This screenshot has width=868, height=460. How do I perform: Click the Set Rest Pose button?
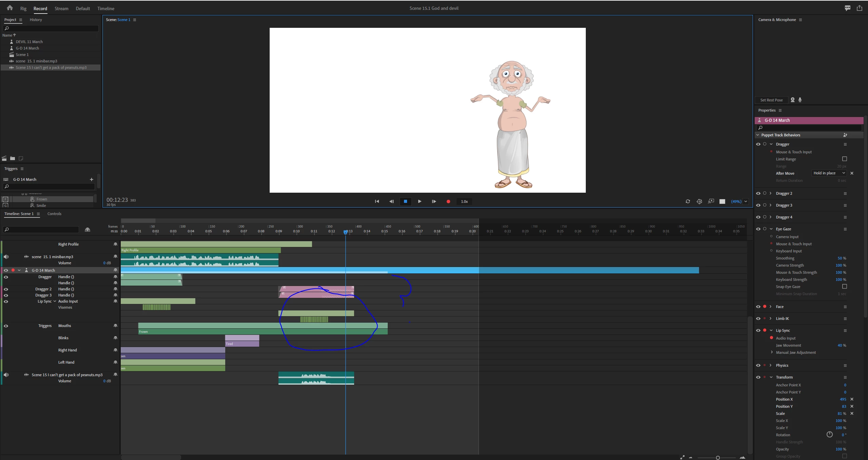tap(771, 100)
